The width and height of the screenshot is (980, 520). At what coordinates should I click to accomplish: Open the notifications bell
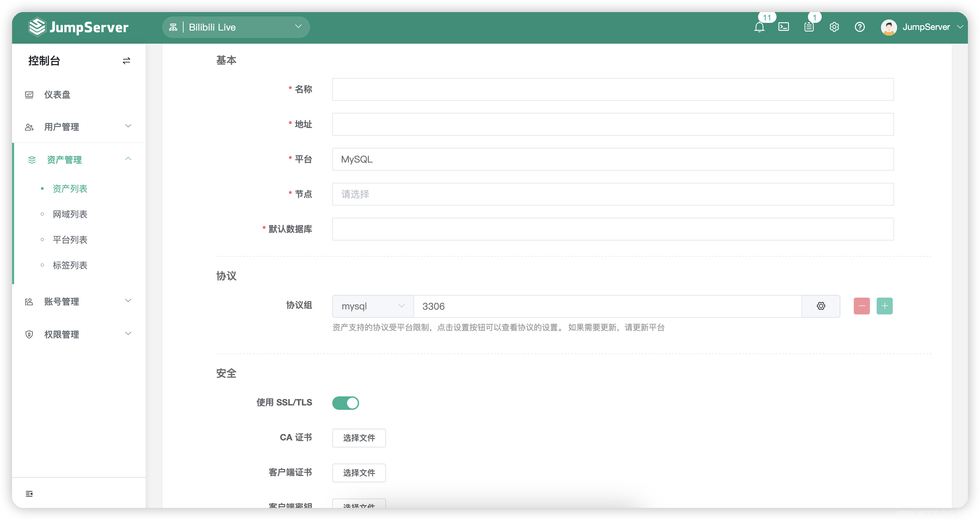759,27
